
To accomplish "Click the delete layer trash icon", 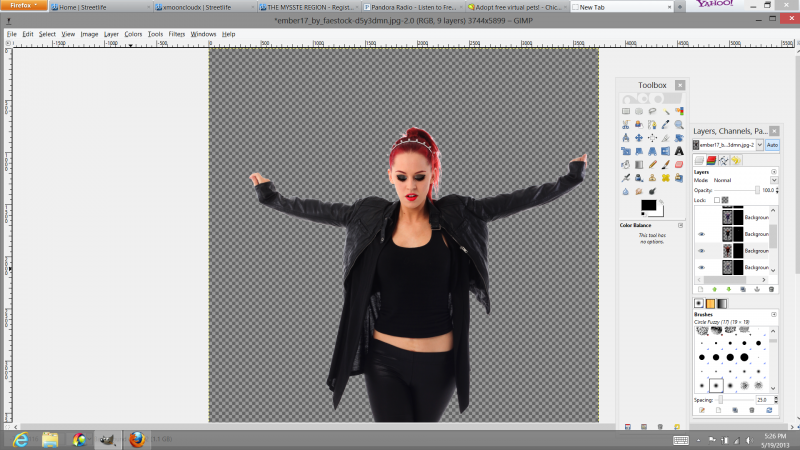I will click(x=771, y=289).
